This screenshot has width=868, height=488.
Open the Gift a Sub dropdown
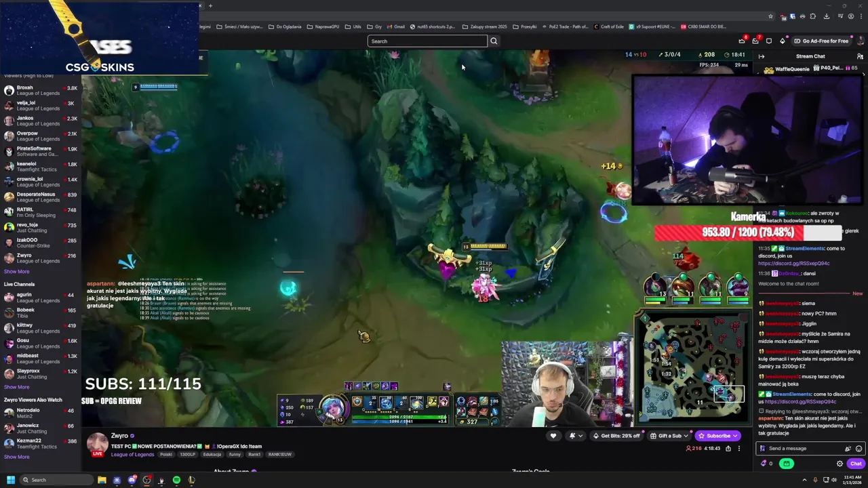point(669,436)
